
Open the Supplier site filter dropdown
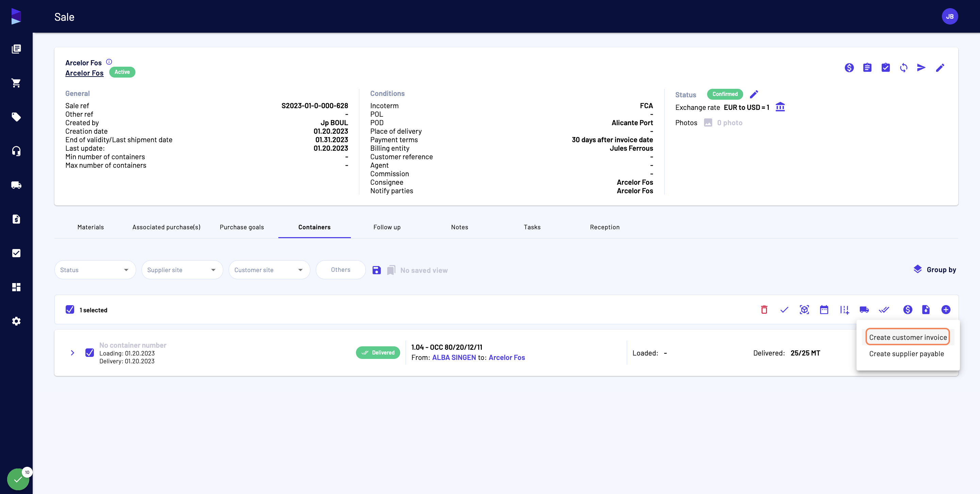(x=182, y=270)
